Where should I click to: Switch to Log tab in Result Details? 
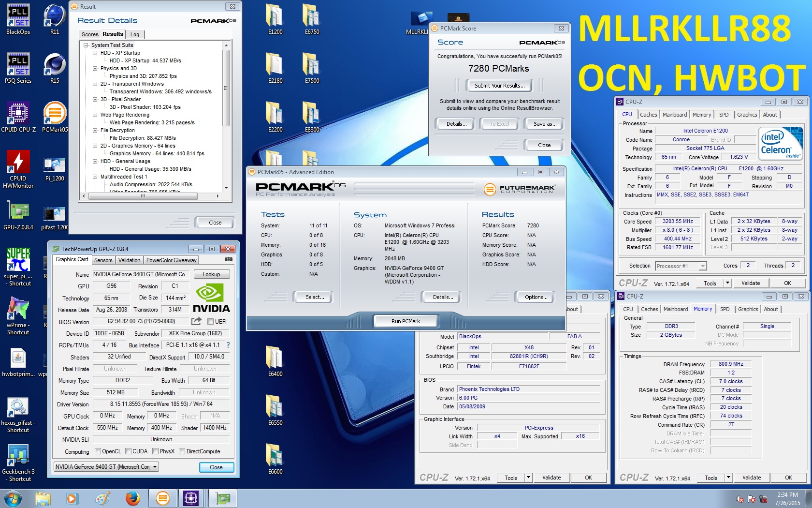pos(135,34)
